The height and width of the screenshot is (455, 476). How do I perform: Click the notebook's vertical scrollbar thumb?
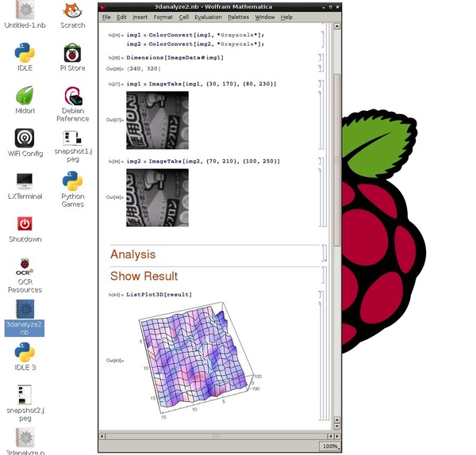pyautogui.click(x=337, y=159)
